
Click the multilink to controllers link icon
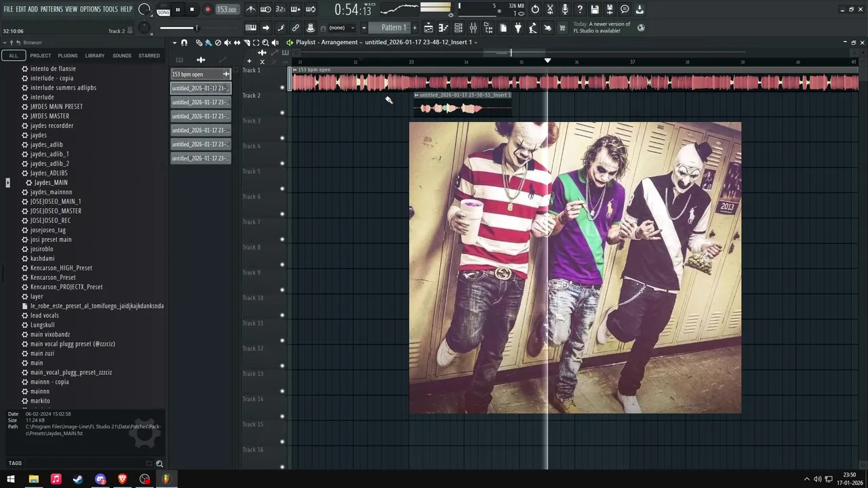(x=296, y=28)
